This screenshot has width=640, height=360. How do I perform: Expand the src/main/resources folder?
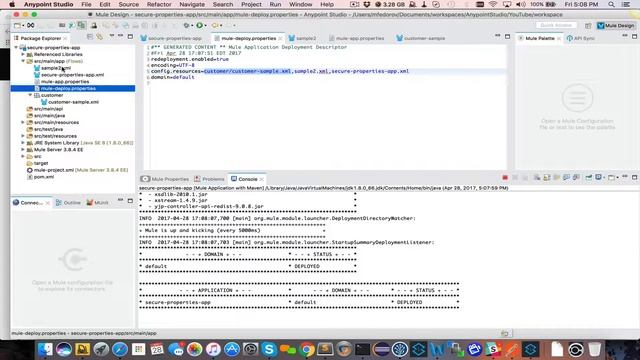[23, 122]
